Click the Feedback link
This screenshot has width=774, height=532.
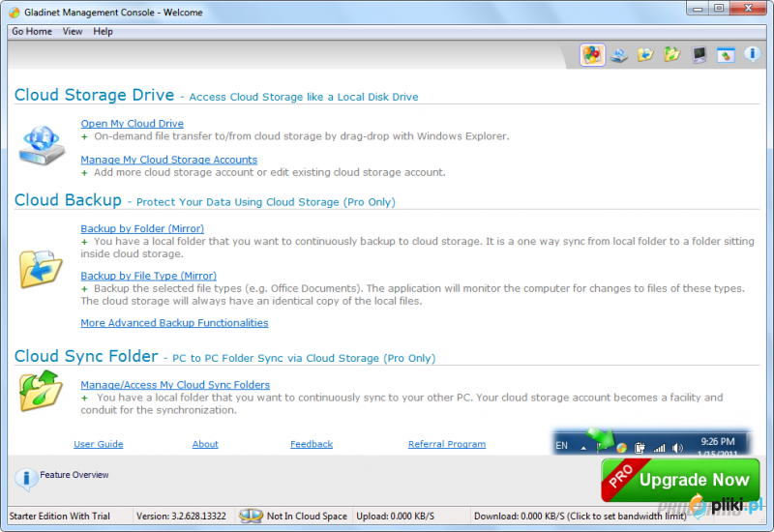pos(312,444)
